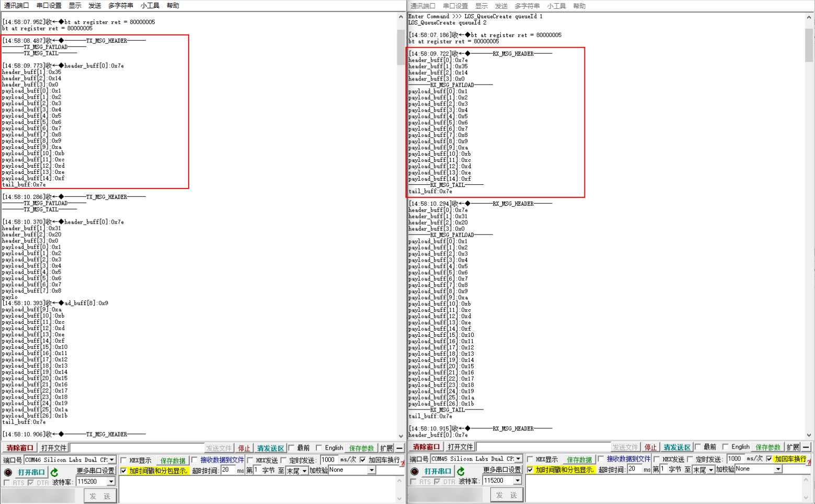
Task: Open the COM46 port number dropdown
Action: click(x=111, y=460)
